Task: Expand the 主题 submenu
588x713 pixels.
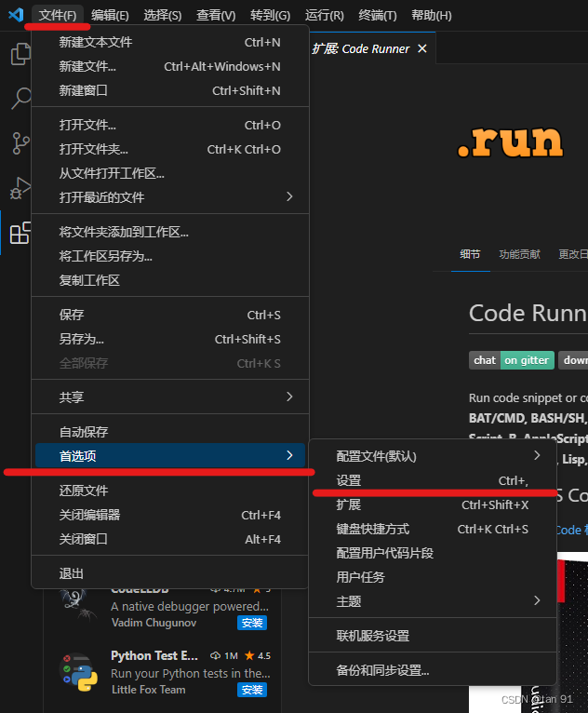Action: click(x=433, y=601)
